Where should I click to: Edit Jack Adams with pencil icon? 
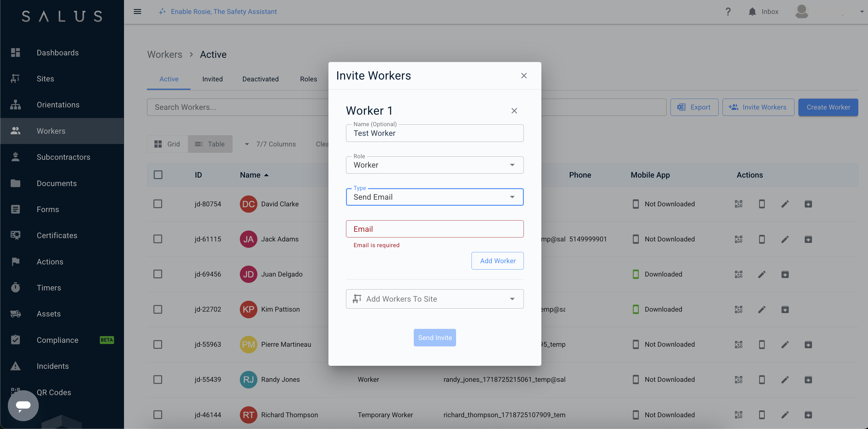click(x=785, y=239)
